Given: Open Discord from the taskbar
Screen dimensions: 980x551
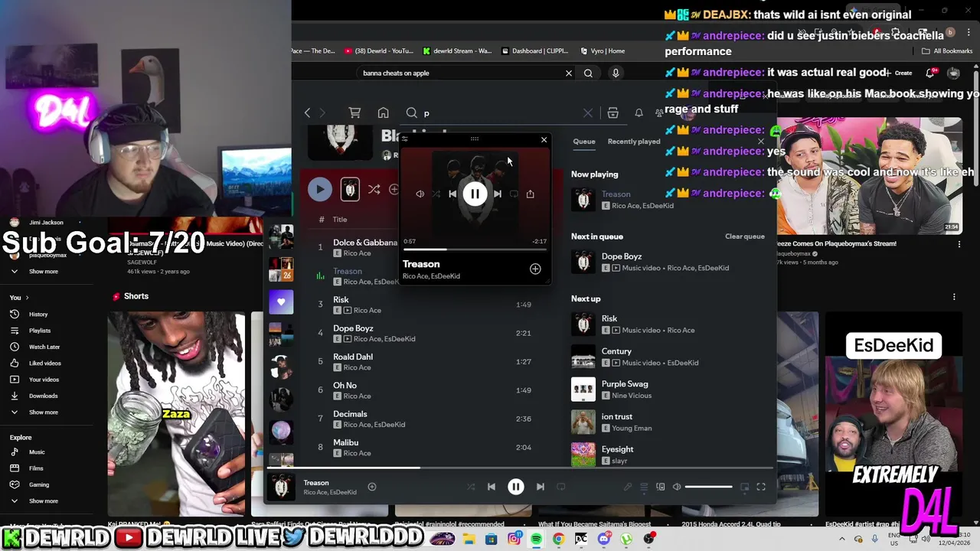Looking at the screenshot, I should 604,539.
